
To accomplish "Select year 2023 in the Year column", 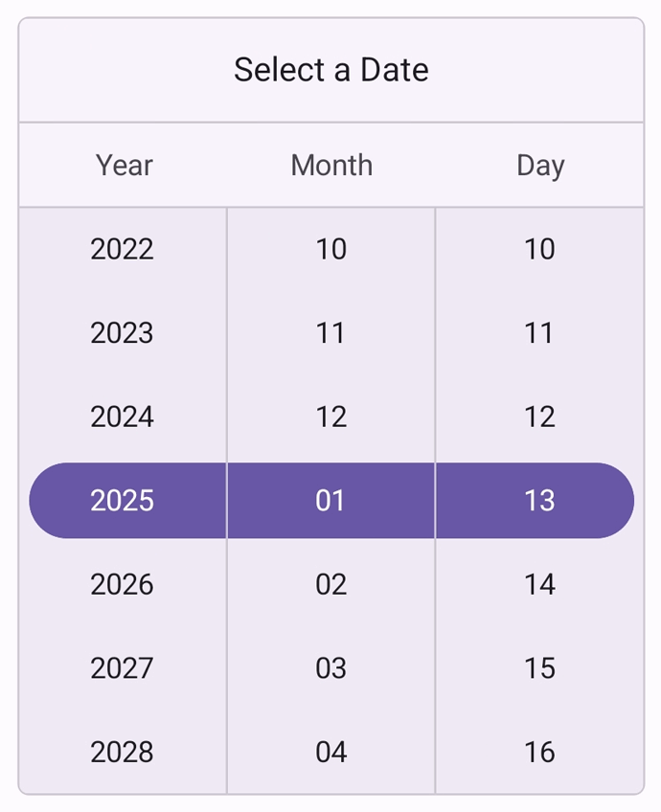I will pos(123,332).
